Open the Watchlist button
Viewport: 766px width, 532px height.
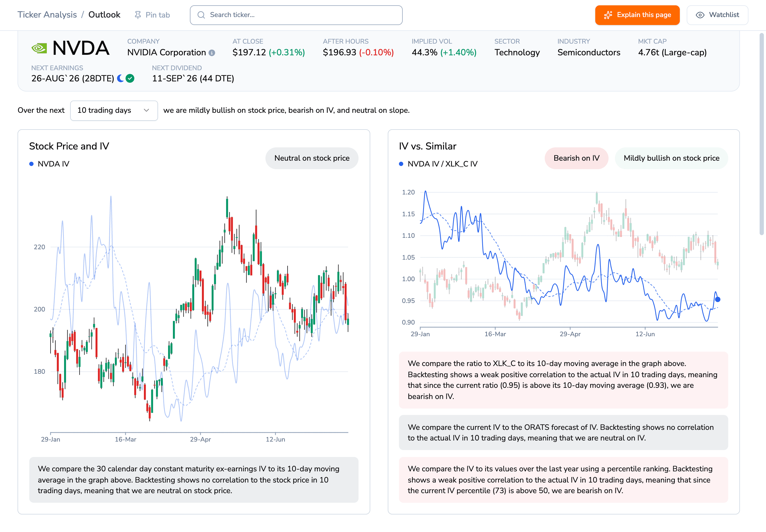click(x=717, y=15)
